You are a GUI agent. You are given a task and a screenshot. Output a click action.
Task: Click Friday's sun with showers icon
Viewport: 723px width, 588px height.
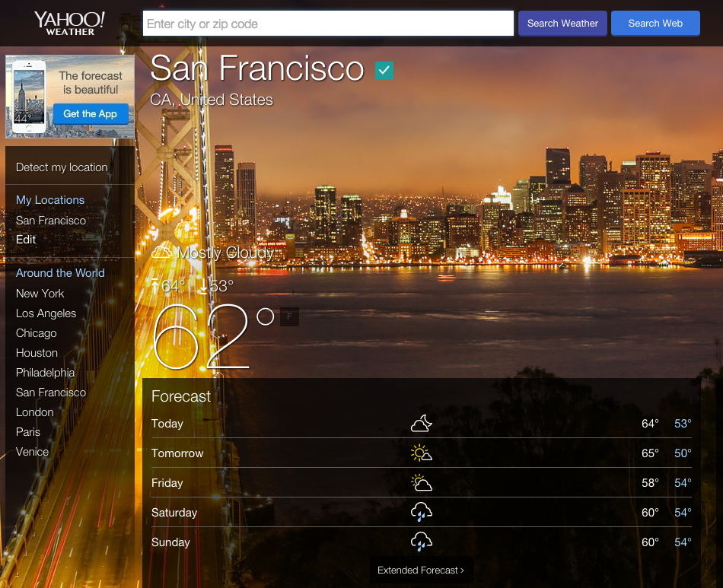(421, 482)
